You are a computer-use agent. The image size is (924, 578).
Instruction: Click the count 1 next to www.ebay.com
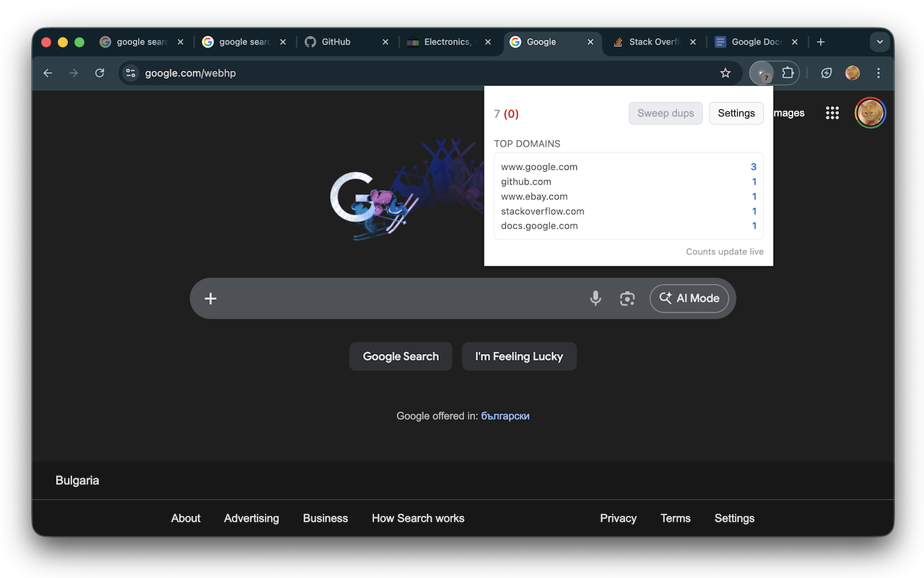754,197
